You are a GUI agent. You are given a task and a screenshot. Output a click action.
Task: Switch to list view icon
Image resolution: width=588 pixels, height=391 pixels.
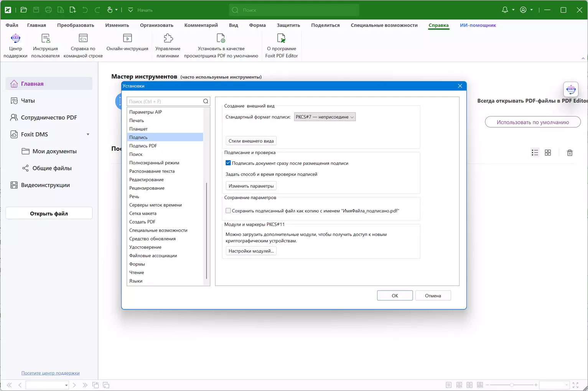[x=535, y=153]
